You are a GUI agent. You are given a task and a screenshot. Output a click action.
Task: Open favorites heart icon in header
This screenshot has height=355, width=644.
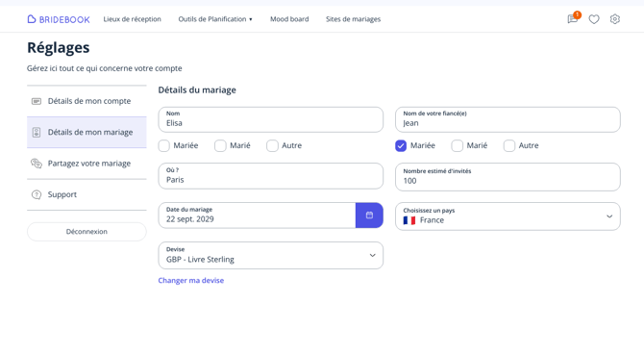pos(594,19)
